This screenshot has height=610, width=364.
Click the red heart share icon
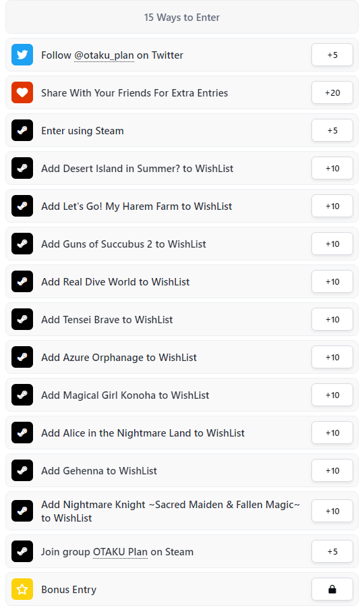point(22,92)
